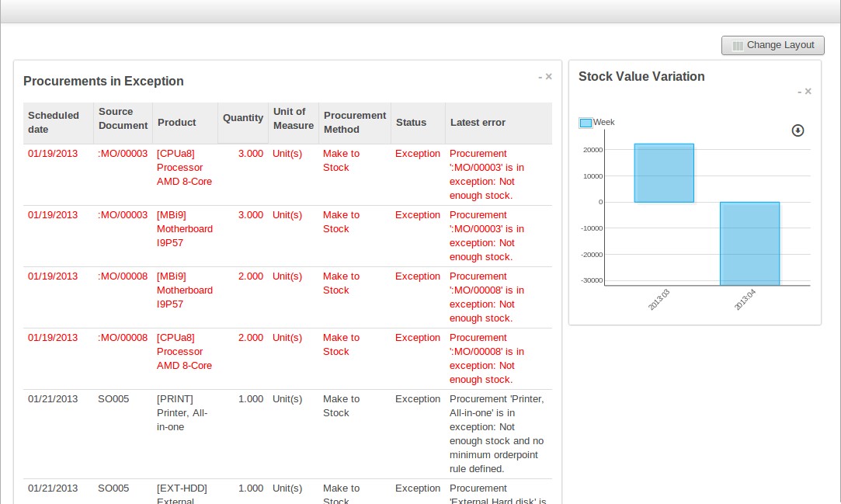Toggle the Week legend swatch
The height and width of the screenshot is (504, 841).
pos(586,123)
